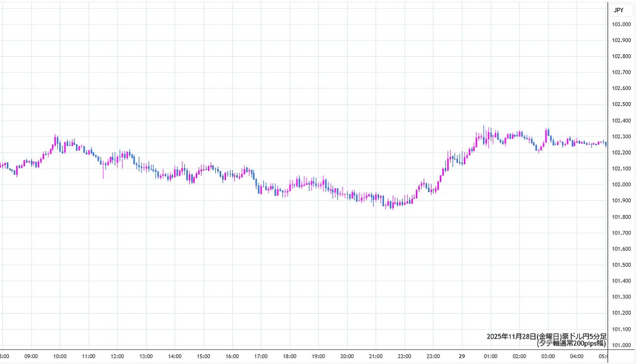Select the 17:00 time axis label
This screenshot has width=636, height=364.
pyautogui.click(x=261, y=356)
